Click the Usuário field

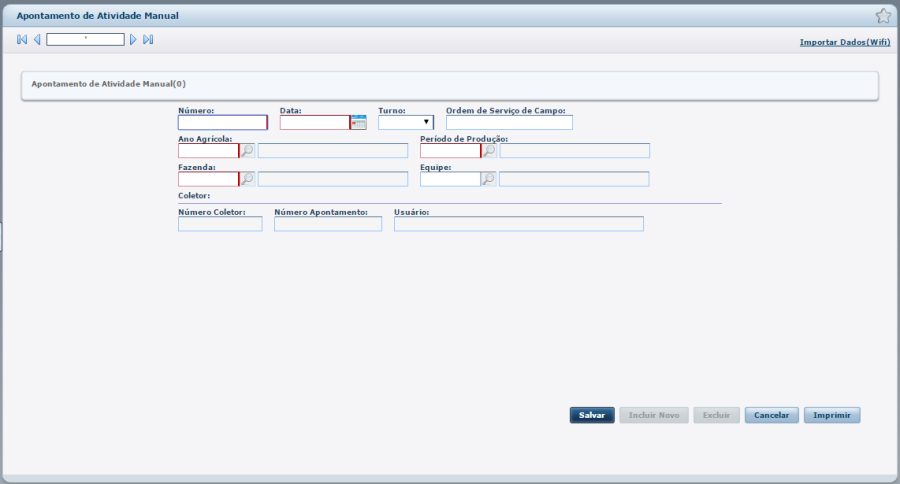point(519,224)
